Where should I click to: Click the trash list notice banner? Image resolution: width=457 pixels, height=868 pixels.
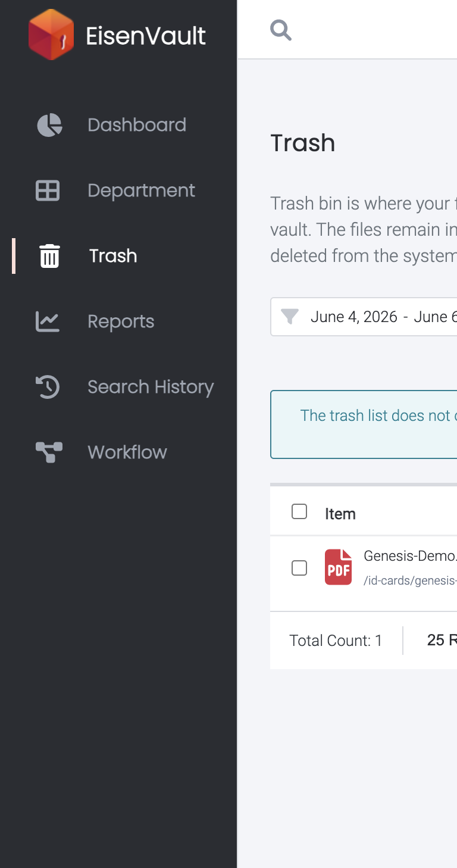click(364, 424)
